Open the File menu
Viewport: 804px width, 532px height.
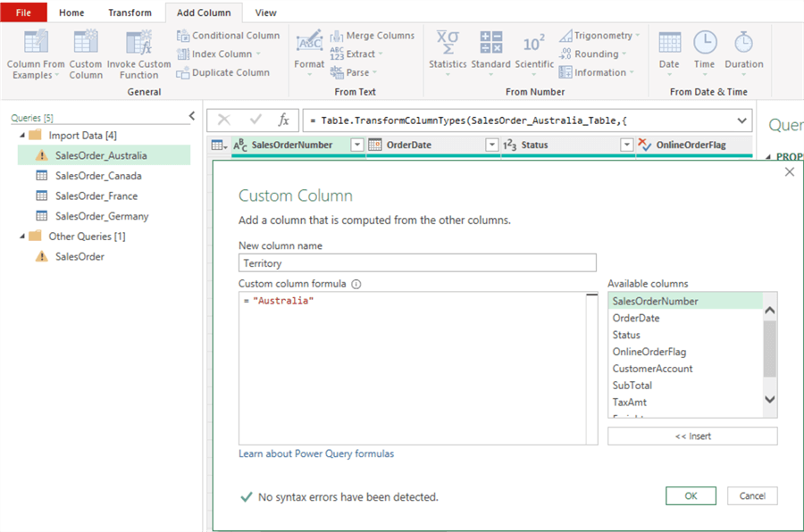23,12
